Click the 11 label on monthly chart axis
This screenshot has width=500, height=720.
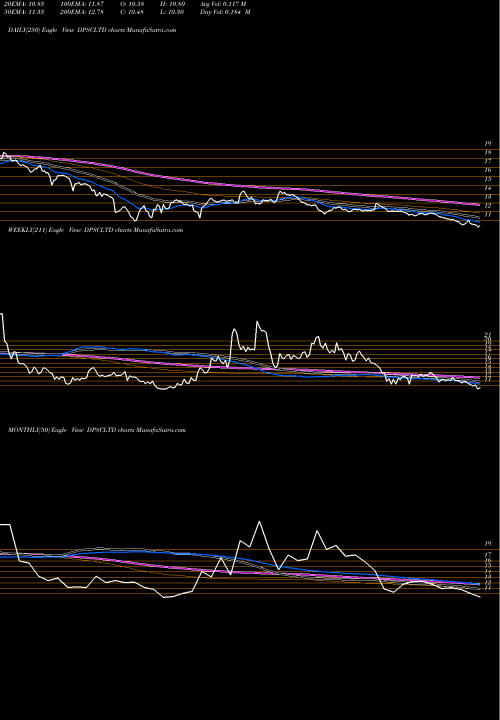(x=488, y=588)
